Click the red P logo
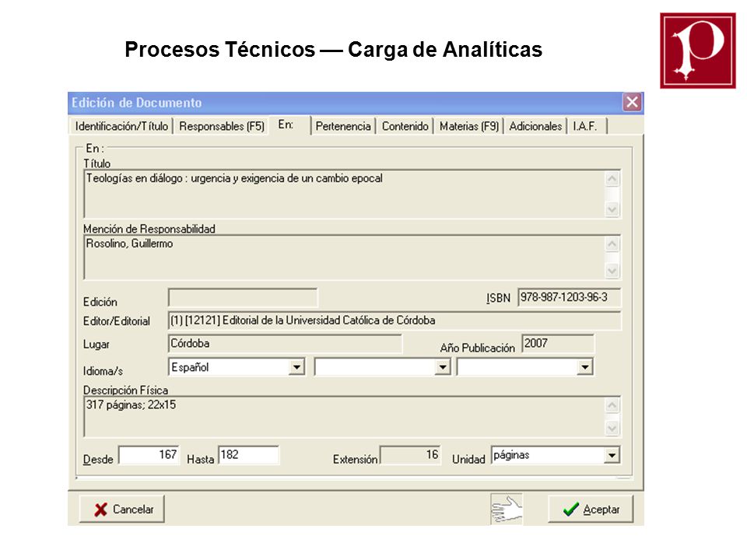 [x=698, y=51]
